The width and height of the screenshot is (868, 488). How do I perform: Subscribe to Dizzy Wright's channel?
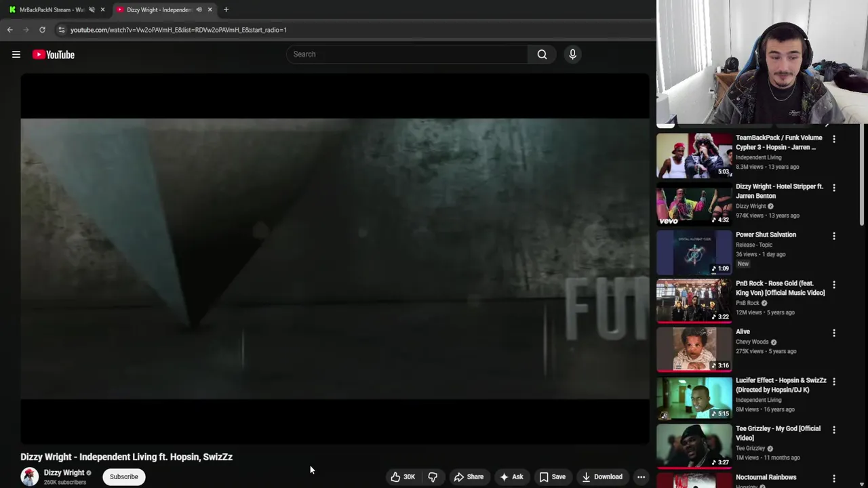pyautogui.click(x=124, y=476)
